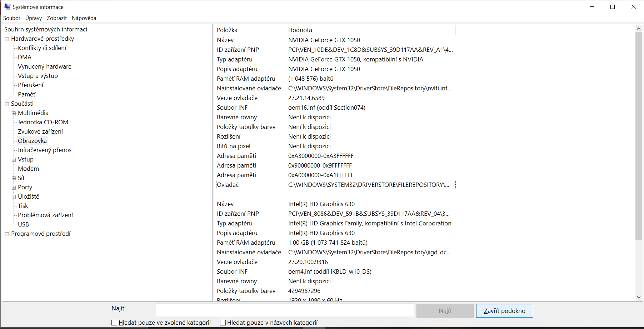Click the Zavřít podokno button

pos(504,311)
